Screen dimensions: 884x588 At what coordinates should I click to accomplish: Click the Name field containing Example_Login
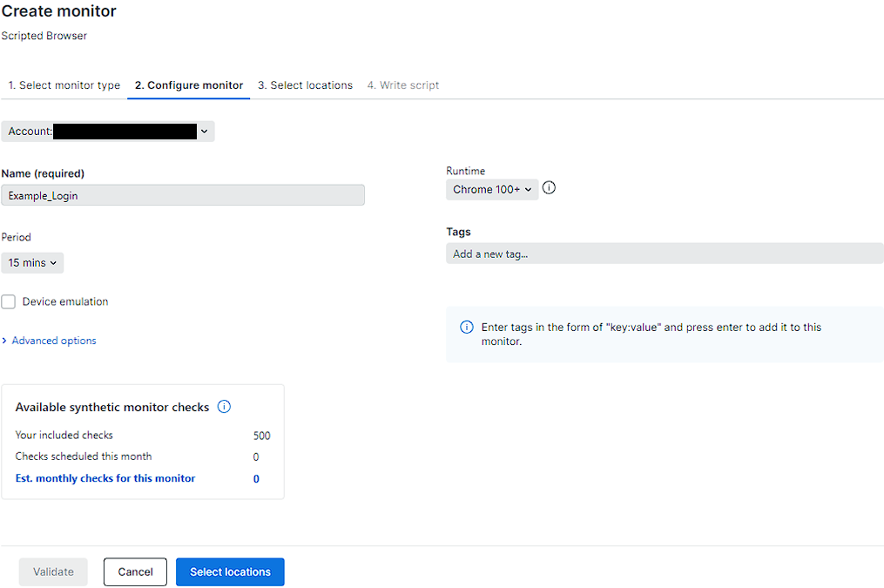(x=183, y=194)
